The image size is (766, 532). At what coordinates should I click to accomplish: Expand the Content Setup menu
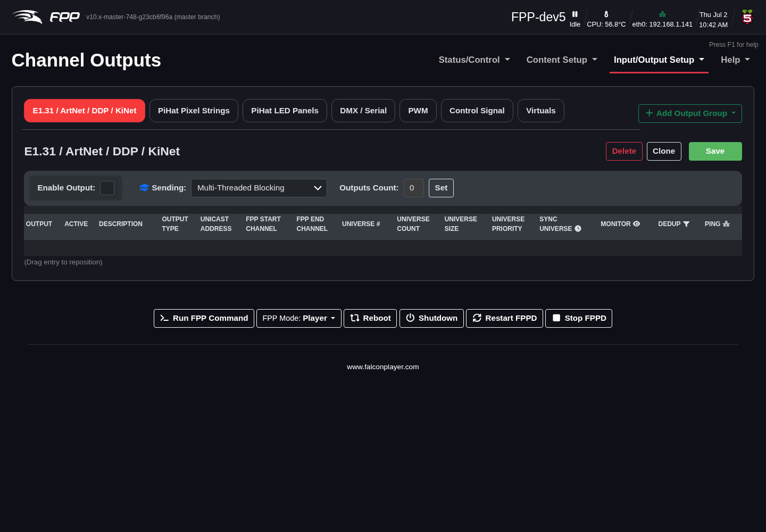[x=562, y=60]
